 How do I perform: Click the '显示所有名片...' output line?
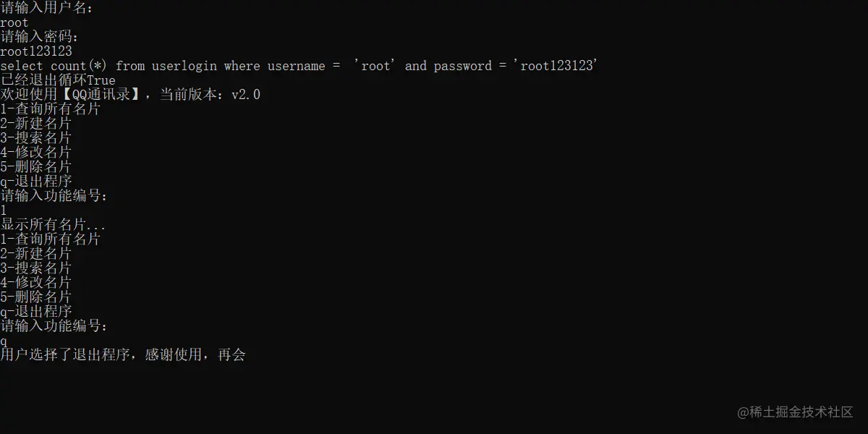tap(53, 225)
